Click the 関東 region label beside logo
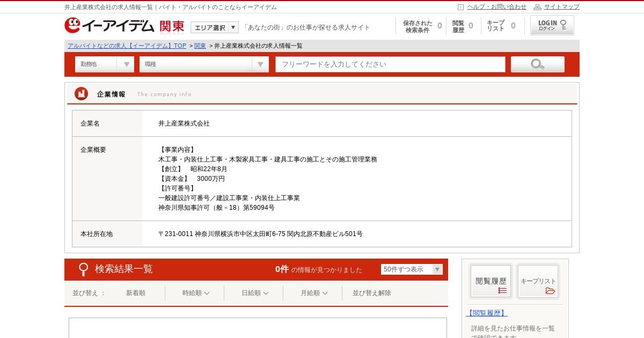This screenshot has width=644, height=338. 172,26
